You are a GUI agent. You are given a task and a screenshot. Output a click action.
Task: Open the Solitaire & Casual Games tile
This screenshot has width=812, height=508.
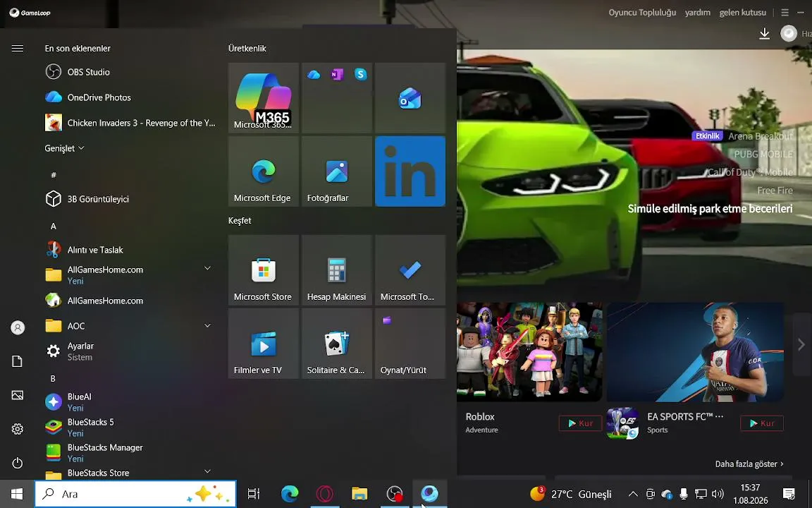337,343
